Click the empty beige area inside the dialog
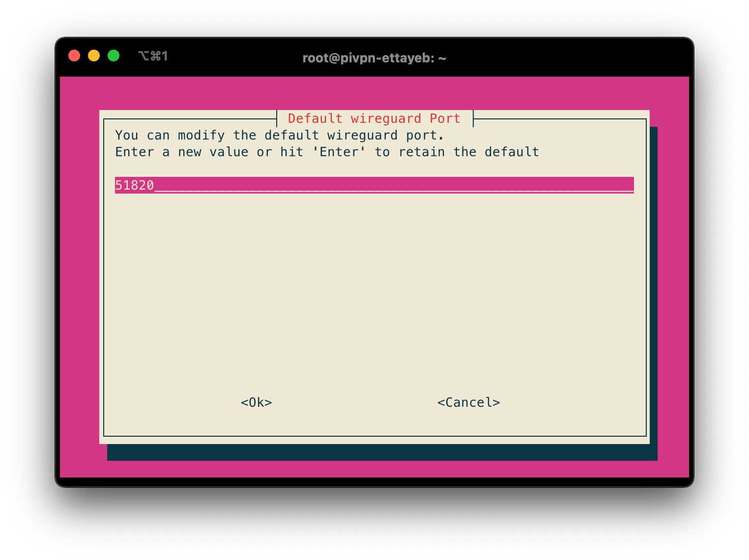The width and height of the screenshot is (749, 560). 374,295
